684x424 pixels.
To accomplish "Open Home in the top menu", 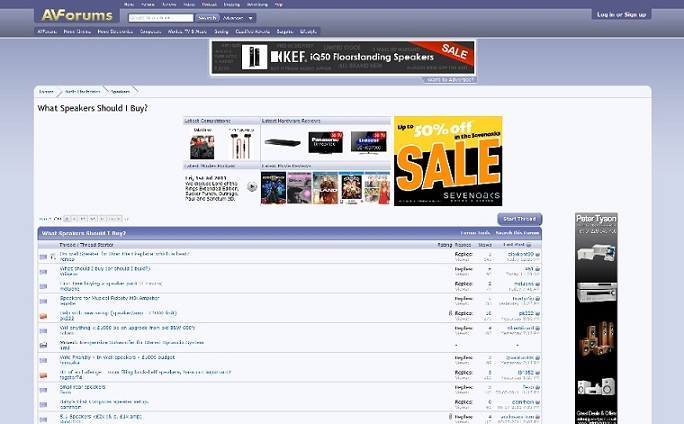I will (129, 4).
